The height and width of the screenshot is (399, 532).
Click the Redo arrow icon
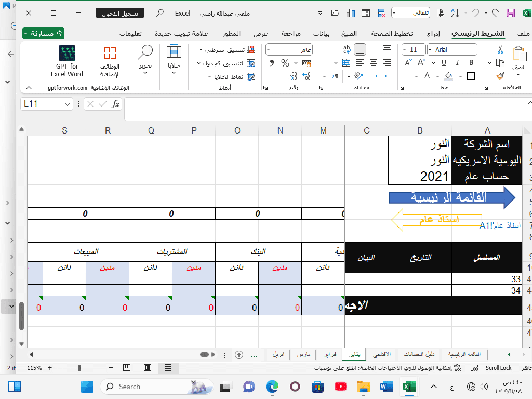tap(496, 13)
